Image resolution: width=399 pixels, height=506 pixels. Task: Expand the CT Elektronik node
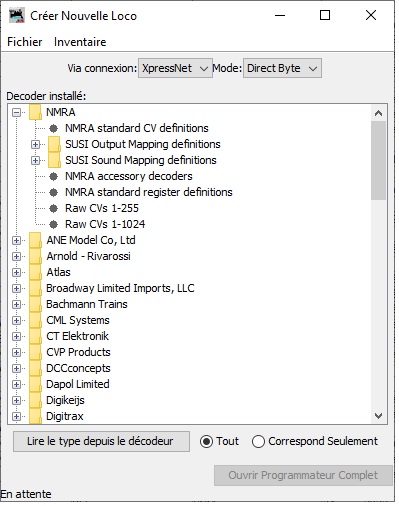coord(16,336)
